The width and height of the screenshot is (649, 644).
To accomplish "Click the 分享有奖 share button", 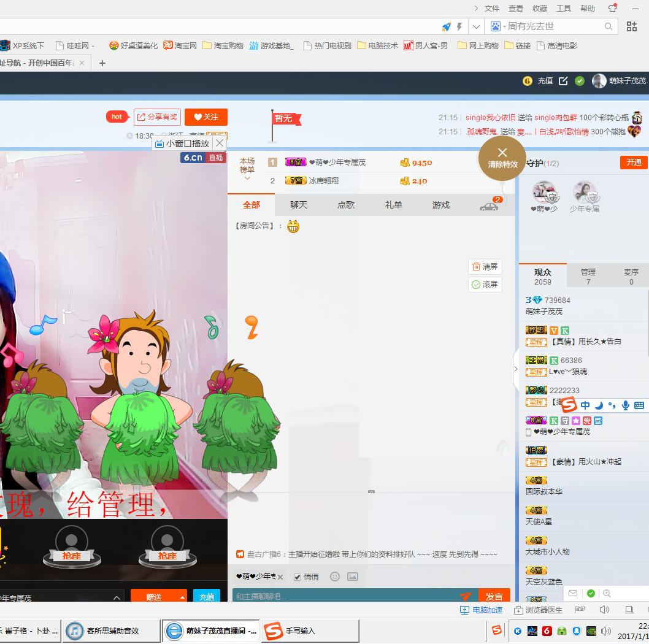I will click(157, 117).
